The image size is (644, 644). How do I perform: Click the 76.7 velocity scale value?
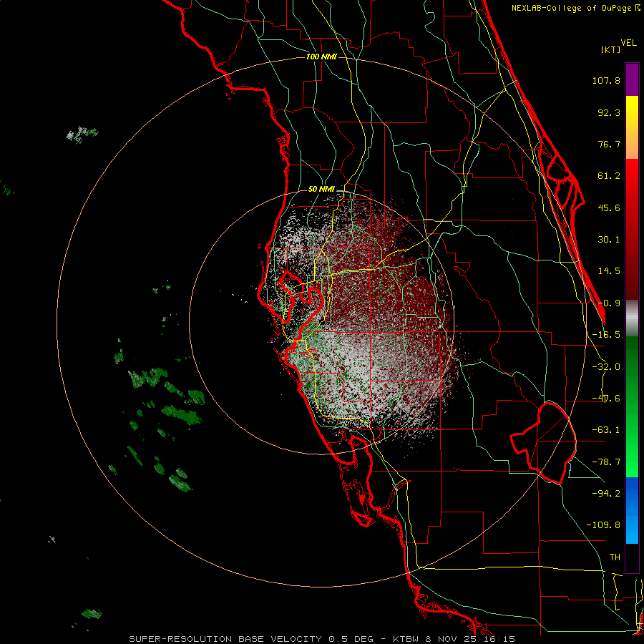(x=609, y=144)
